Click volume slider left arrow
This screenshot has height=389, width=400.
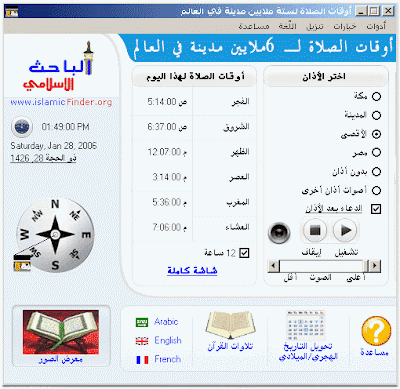274,266
